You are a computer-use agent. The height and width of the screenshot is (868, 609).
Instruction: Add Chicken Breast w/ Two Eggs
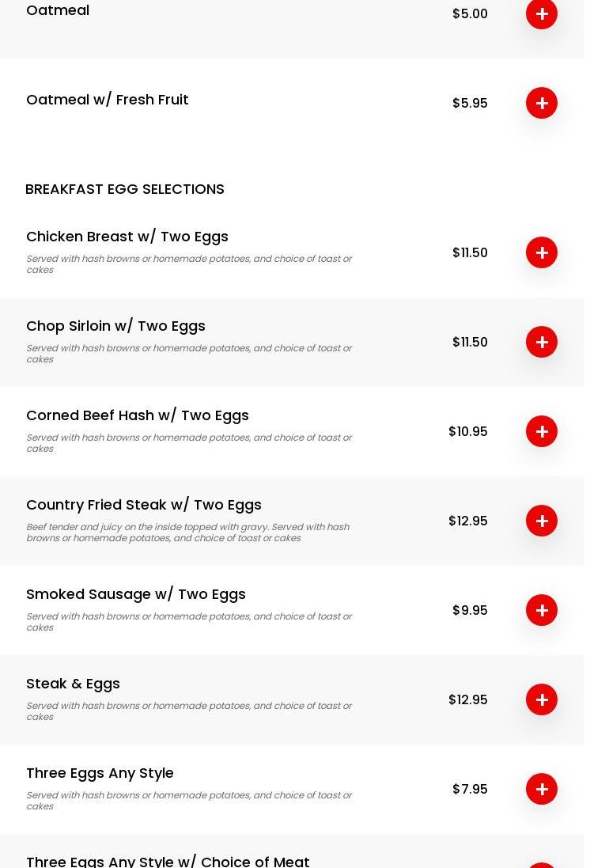(542, 252)
